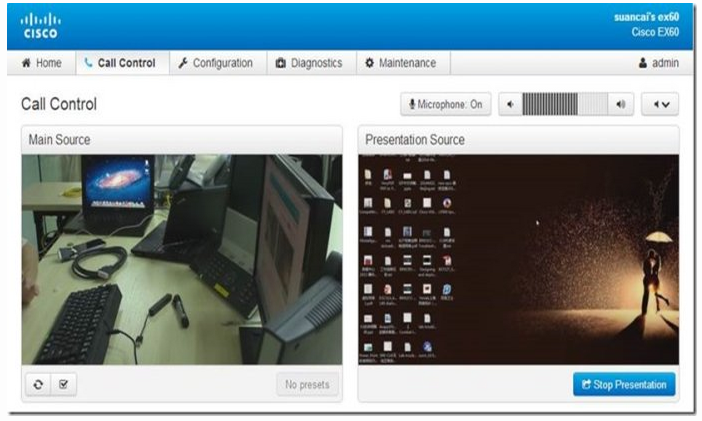Click the refresh icon under Main Source
Viewport: 702px width, 421px height.
click(x=38, y=384)
